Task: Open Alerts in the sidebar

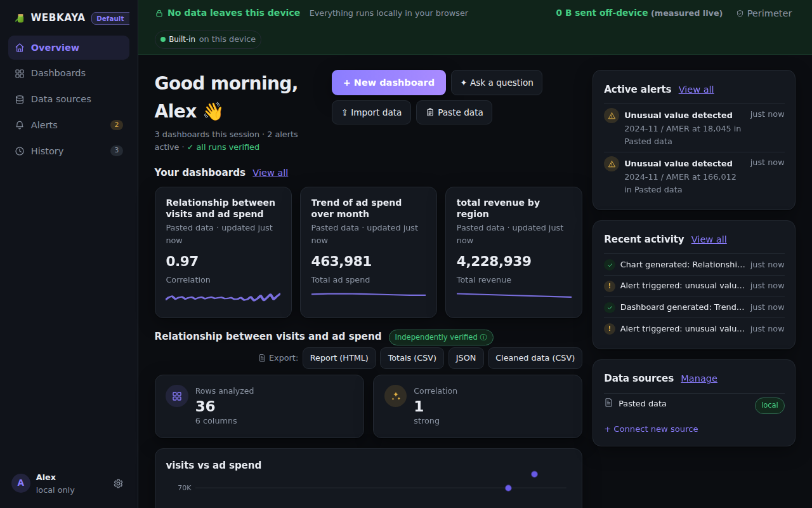Action: tap(69, 125)
